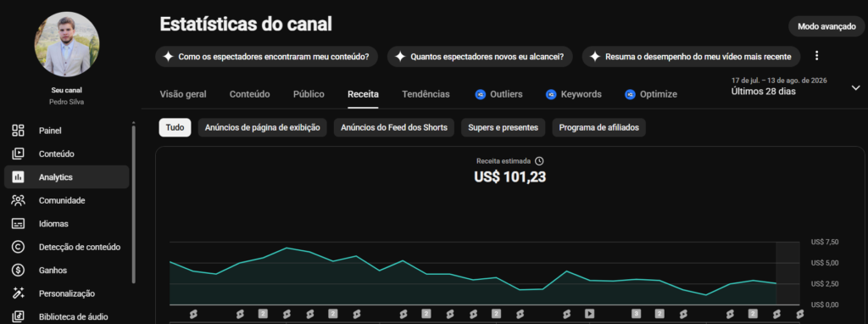Click the Ganhos dollar icon
The image size is (868, 324).
click(x=18, y=271)
